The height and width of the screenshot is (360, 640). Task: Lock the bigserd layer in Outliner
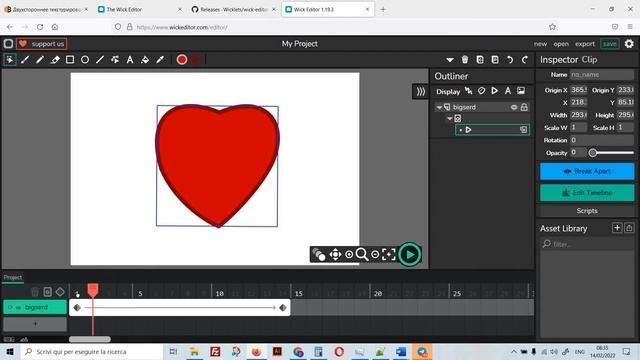pos(524,107)
